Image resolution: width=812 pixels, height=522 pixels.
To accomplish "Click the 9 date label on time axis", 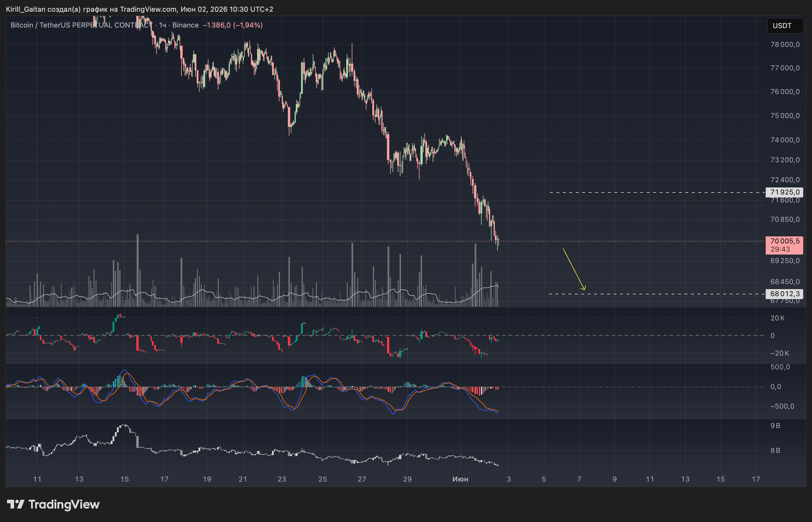I will (615, 479).
